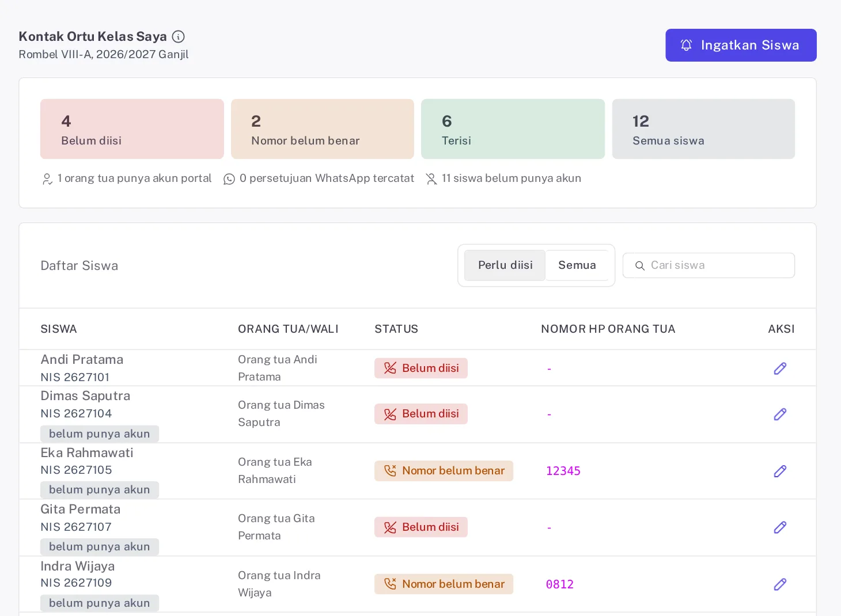Click the SISWA column header
Viewport: 841px width, 616px height.
(x=59, y=329)
